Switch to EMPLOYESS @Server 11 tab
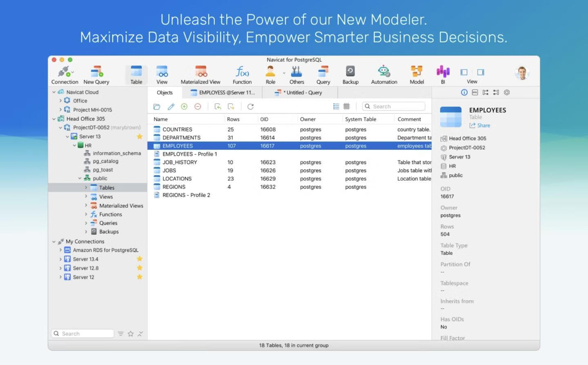The height and width of the screenshot is (365, 588). pyautogui.click(x=223, y=93)
